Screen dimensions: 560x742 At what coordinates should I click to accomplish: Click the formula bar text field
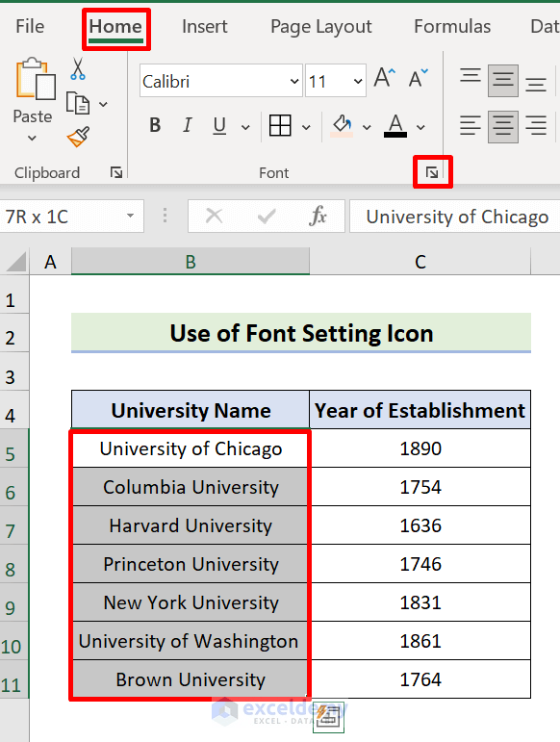click(x=454, y=217)
